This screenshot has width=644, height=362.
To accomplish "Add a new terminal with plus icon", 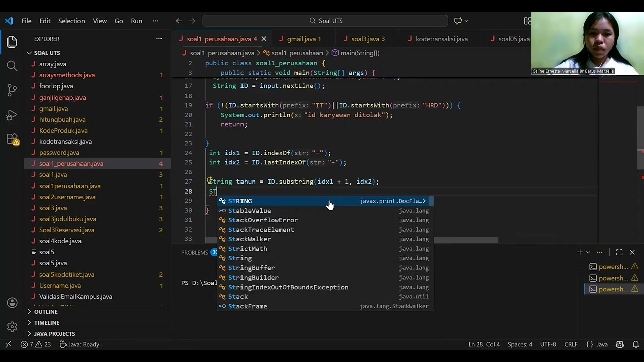I will coord(580,252).
